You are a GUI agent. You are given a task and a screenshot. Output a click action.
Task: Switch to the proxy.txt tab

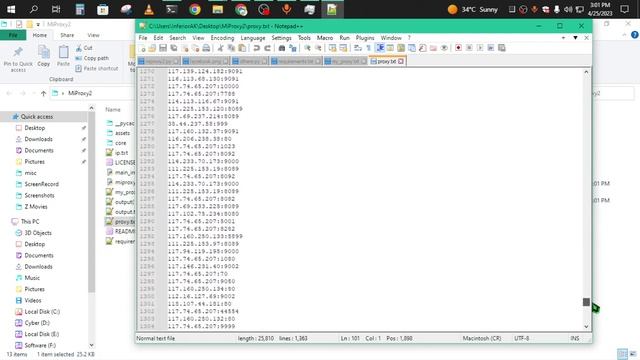tap(386, 61)
